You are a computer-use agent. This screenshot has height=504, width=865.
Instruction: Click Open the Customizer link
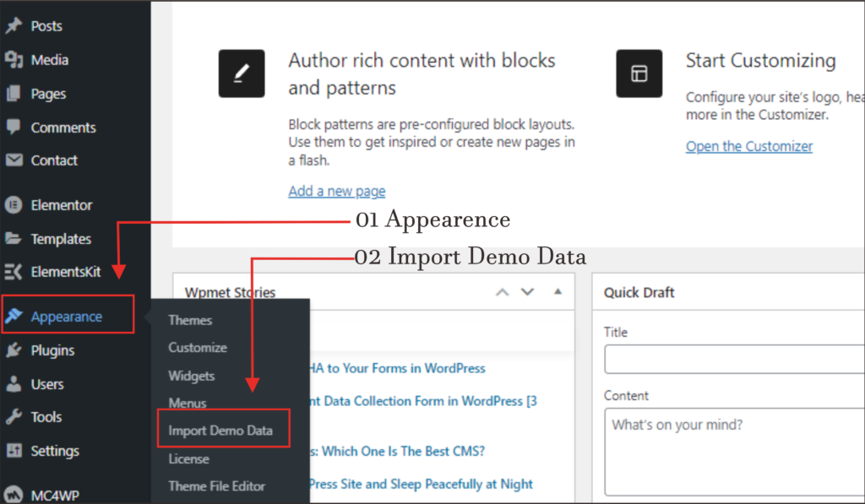[x=749, y=146]
